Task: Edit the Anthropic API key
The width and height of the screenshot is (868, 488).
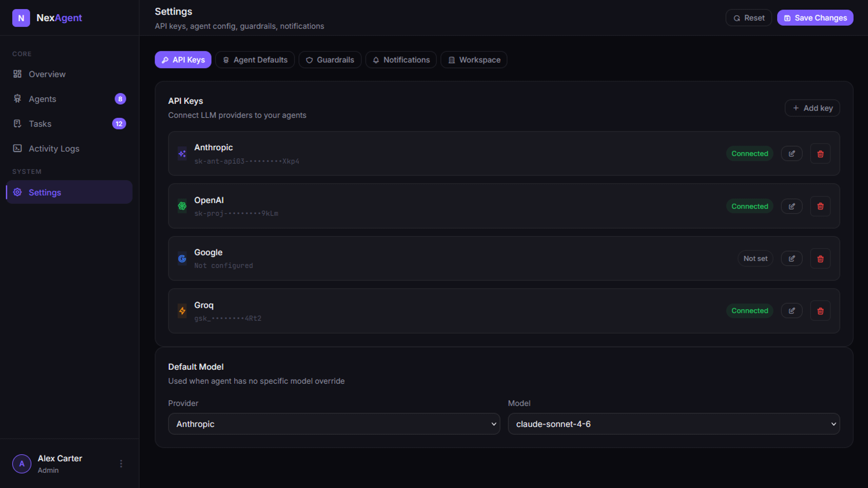Action: (792, 154)
